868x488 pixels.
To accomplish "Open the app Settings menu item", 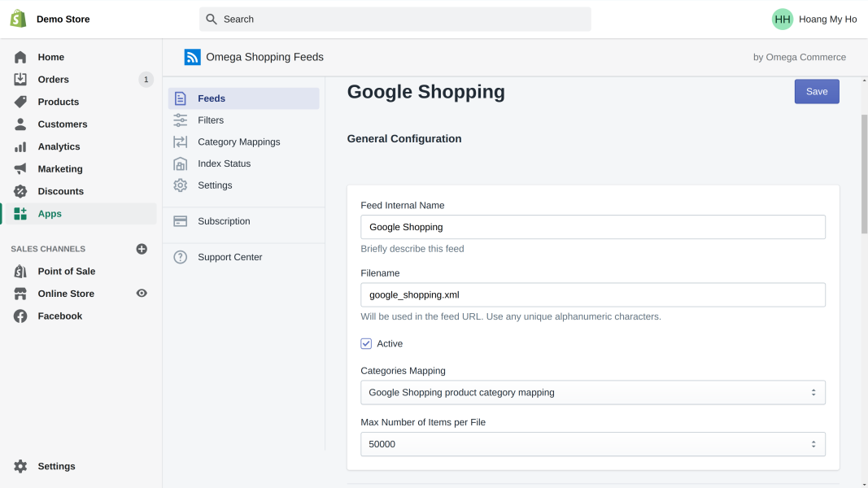I will click(x=244, y=185).
